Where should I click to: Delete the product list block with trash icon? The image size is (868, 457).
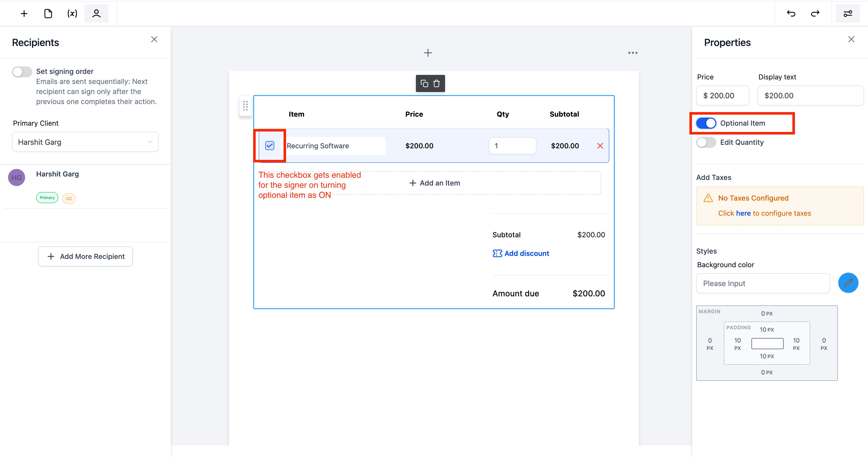click(436, 83)
